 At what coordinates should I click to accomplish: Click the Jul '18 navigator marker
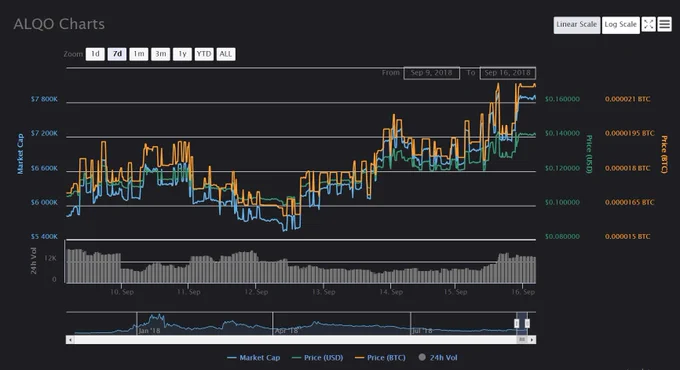tap(422, 331)
